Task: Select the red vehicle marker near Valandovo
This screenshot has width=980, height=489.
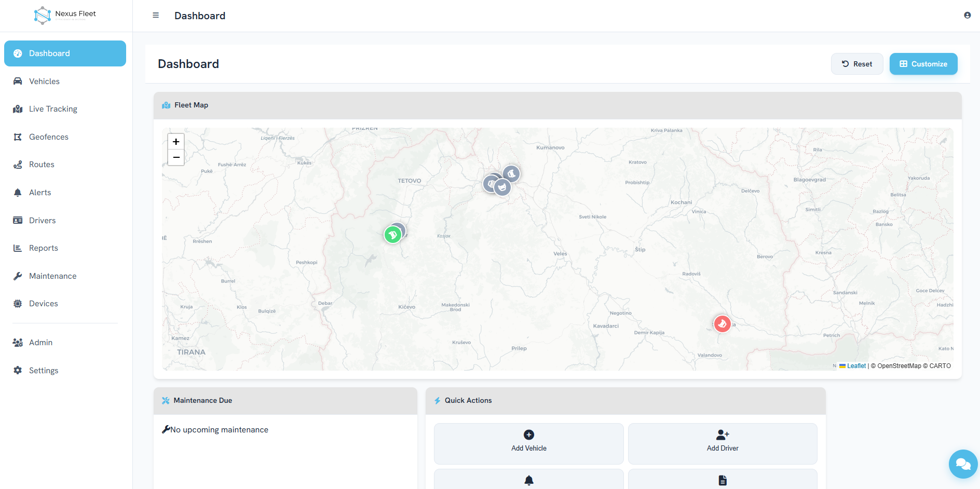Action: (x=722, y=324)
